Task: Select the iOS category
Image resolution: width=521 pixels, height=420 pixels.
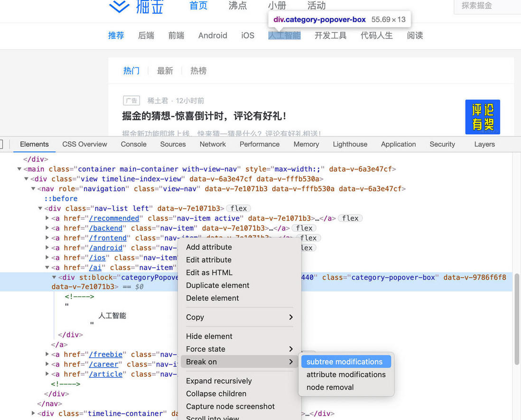Action: click(248, 35)
